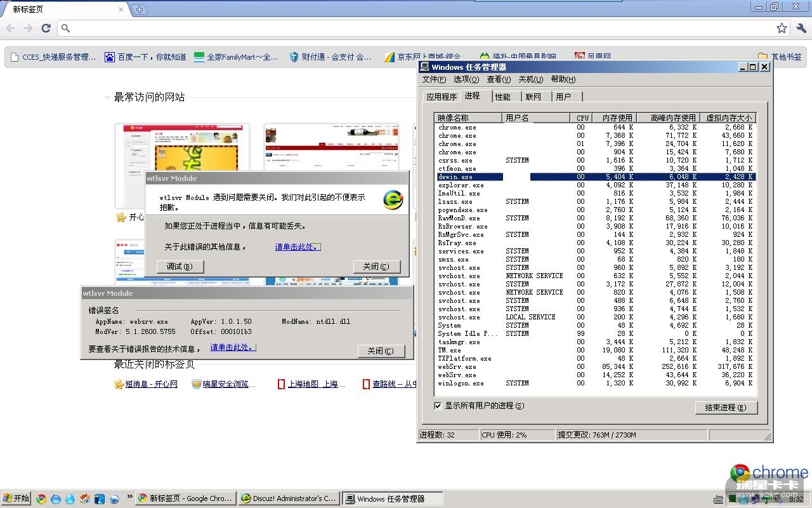The height and width of the screenshot is (508, 812).
Task: Go back in Chrome browser
Action: 10,28
